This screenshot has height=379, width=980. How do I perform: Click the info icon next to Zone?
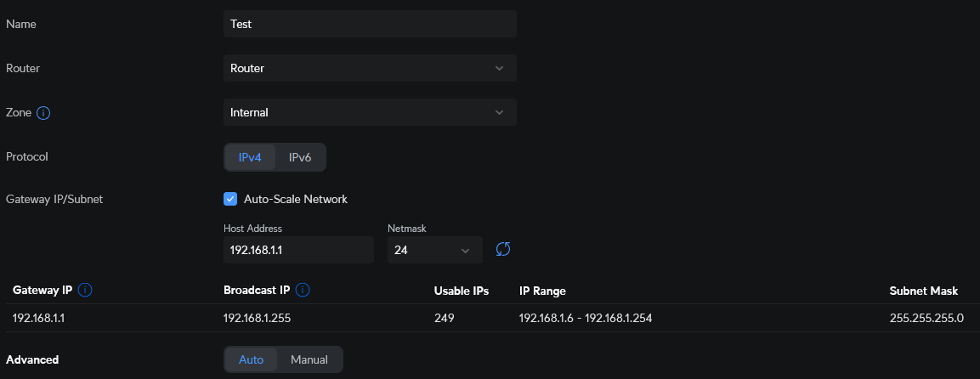point(44,112)
